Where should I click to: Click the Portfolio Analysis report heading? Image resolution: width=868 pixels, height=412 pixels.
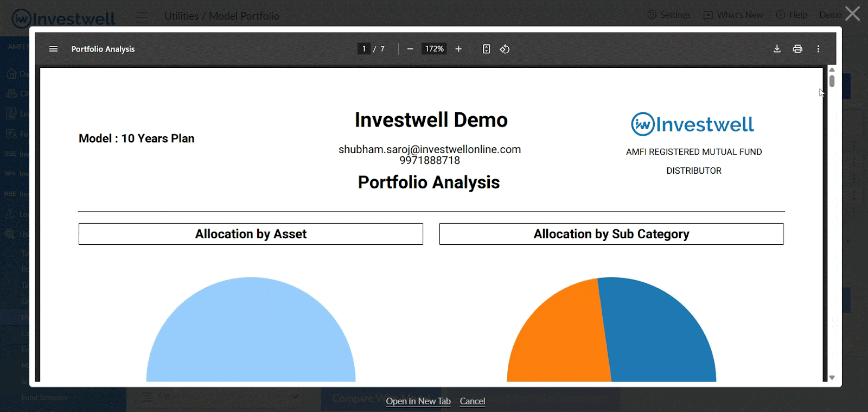point(429,182)
